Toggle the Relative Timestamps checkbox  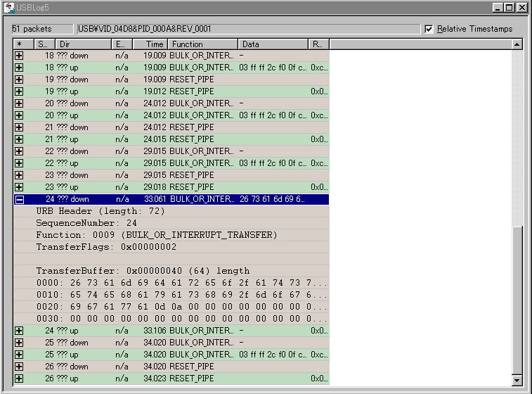point(429,29)
